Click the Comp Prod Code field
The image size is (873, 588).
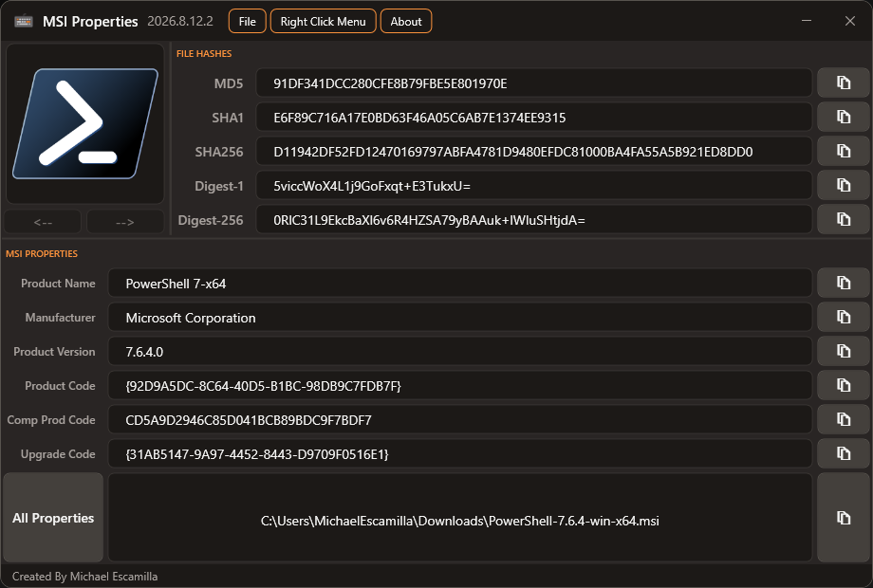[x=460, y=420]
